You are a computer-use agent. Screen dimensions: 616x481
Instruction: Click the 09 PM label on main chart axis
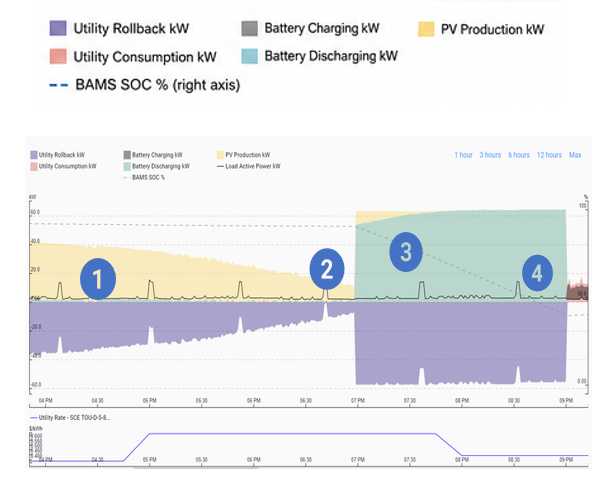click(x=566, y=400)
